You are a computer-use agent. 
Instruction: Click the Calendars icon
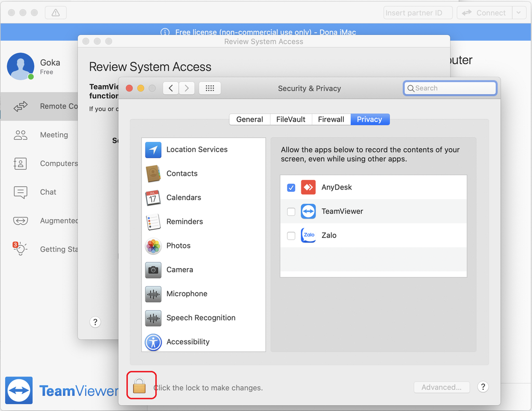(153, 198)
